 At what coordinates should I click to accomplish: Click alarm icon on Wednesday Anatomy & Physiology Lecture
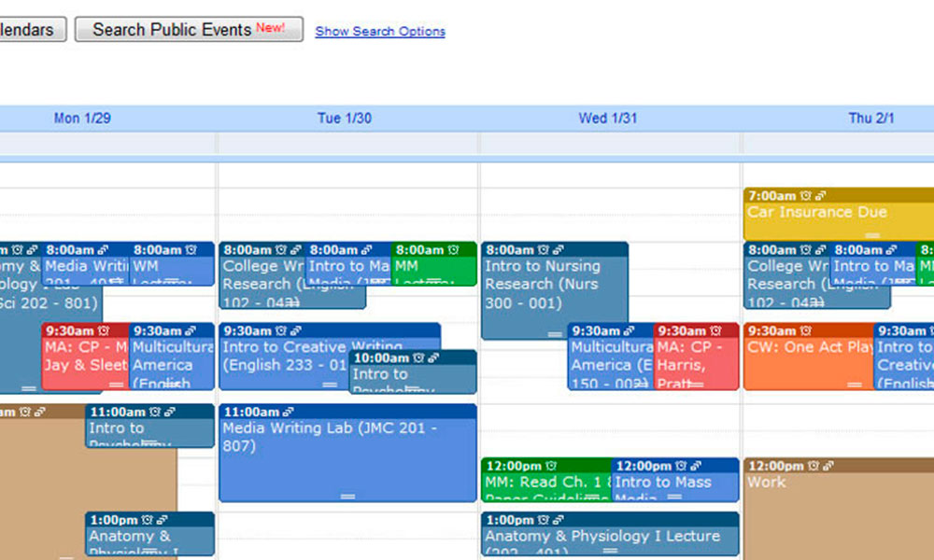543,520
